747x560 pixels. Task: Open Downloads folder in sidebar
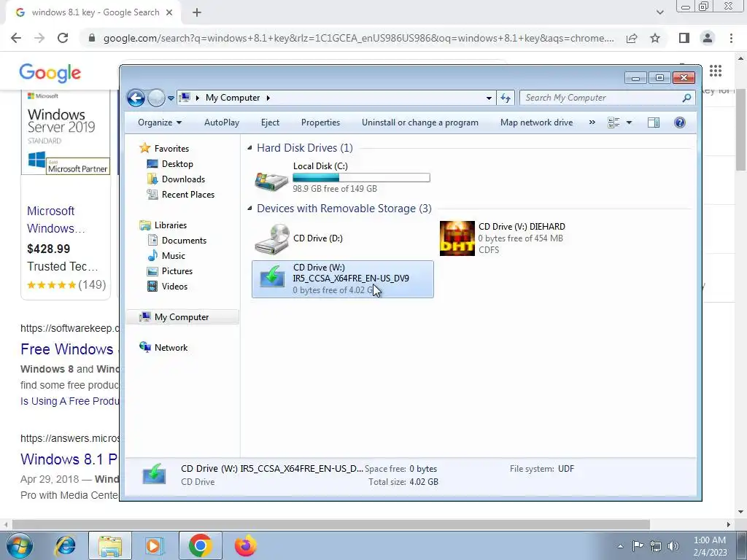coord(183,179)
